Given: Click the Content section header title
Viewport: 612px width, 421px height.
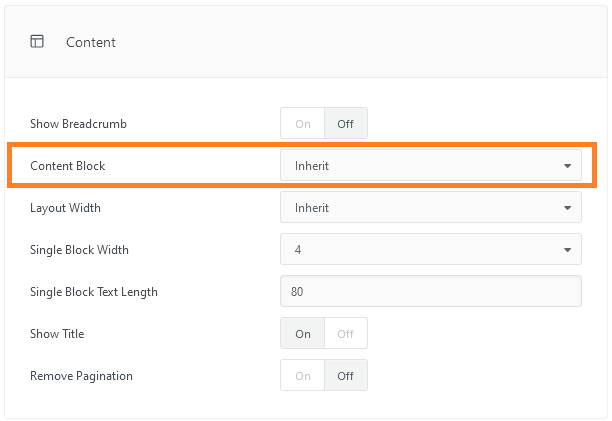Looking at the screenshot, I should [91, 42].
